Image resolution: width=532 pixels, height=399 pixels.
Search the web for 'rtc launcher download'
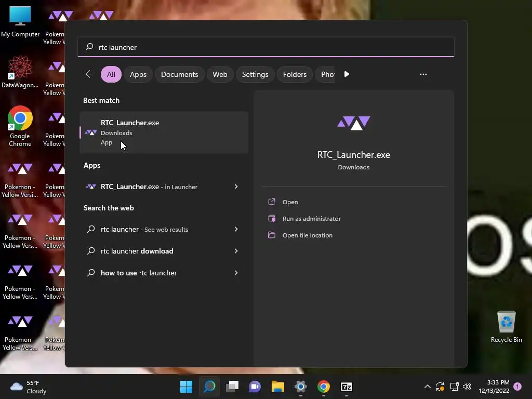pyautogui.click(x=164, y=251)
